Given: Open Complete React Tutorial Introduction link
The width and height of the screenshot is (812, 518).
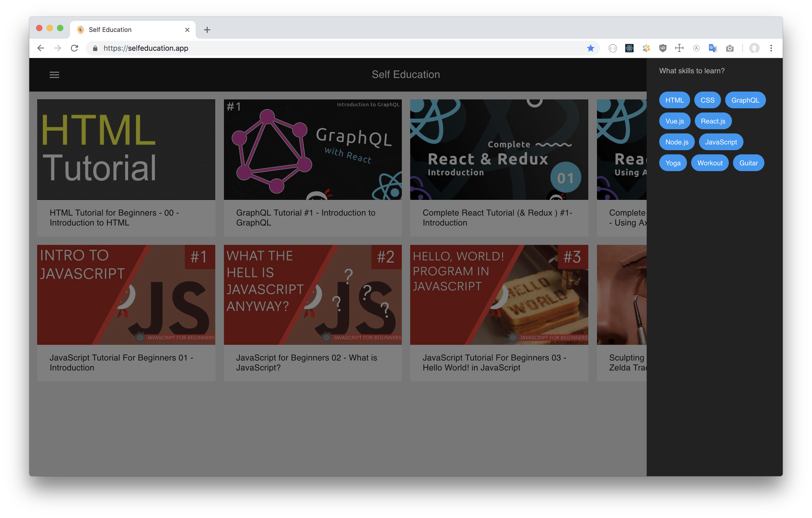Looking at the screenshot, I should 497,217.
